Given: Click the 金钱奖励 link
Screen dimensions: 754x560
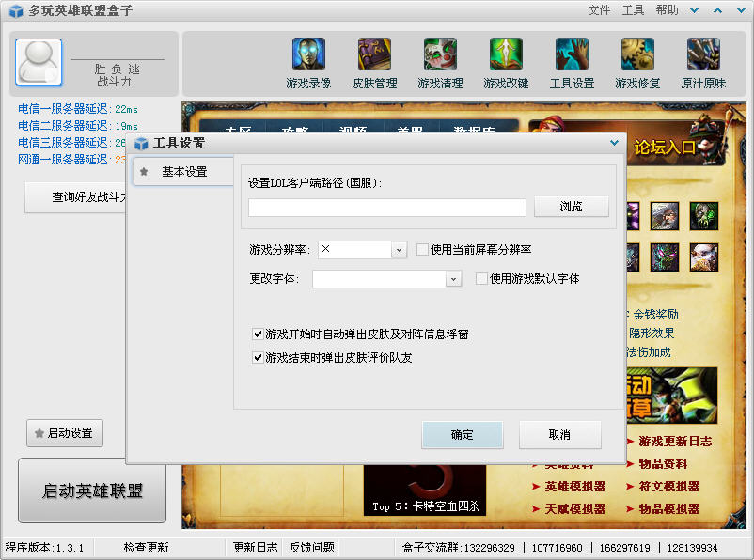Looking at the screenshot, I should (655, 315).
